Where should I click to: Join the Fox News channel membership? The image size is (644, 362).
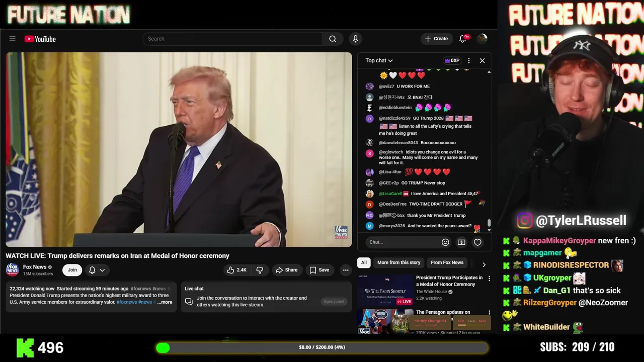coord(72,270)
